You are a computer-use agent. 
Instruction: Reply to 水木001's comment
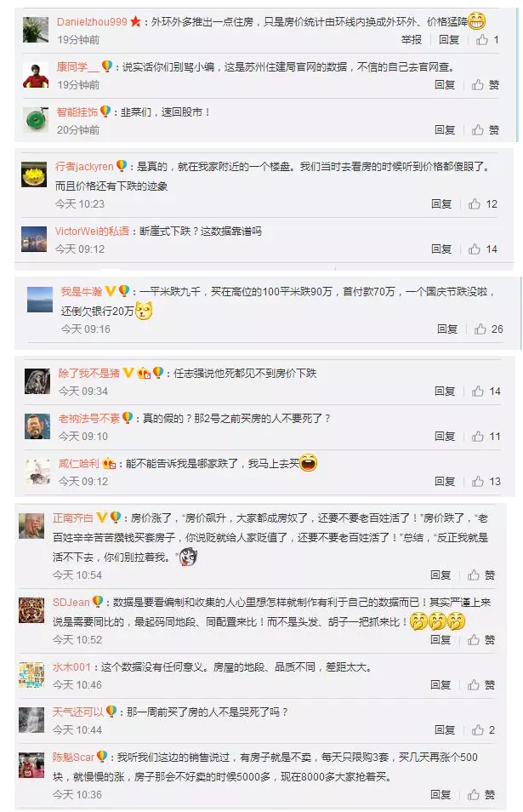[441, 684]
